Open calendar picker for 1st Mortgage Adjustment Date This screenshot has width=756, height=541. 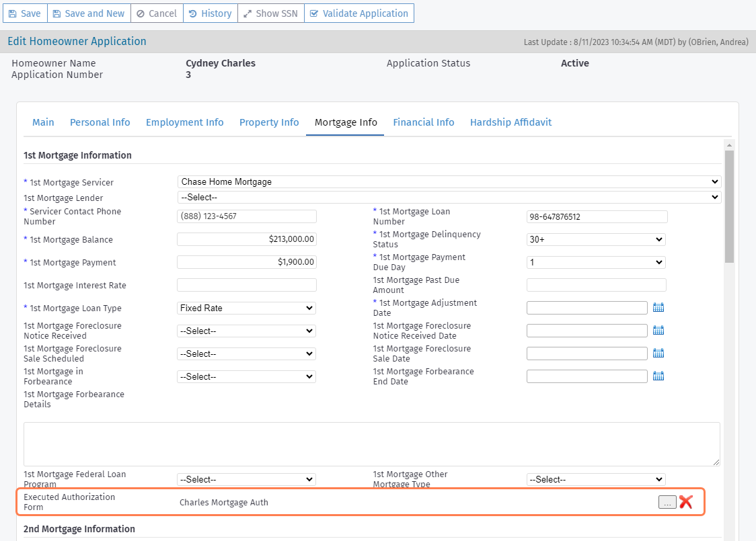pyautogui.click(x=658, y=307)
